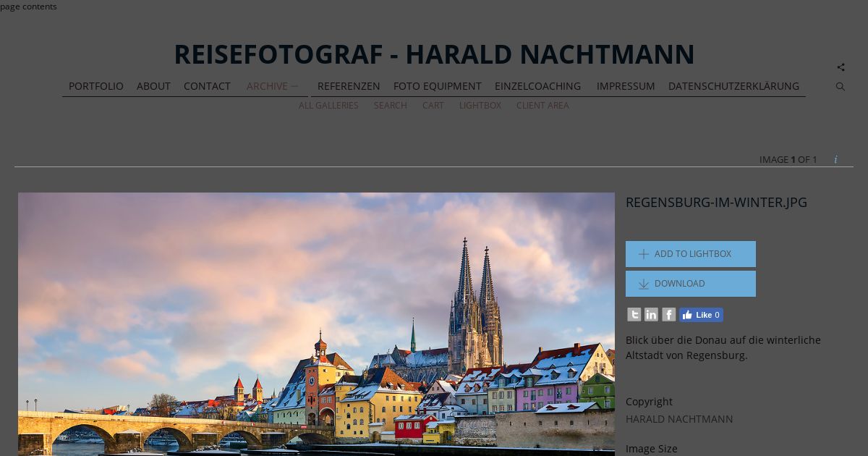
Task: Click the share icon at top right
Action: 841,67
